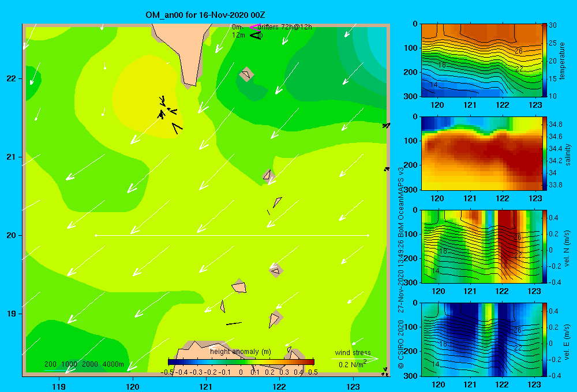This screenshot has width=577, height=392.
Task: Click the 'vel. E (m/s)' colorbar label
Action: [x=567, y=342]
